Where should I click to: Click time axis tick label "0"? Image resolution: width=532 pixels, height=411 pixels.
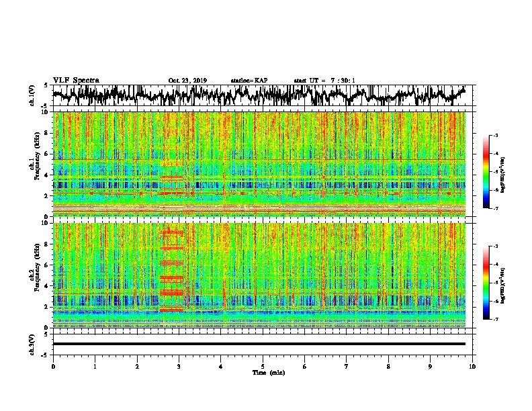click(53, 367)
